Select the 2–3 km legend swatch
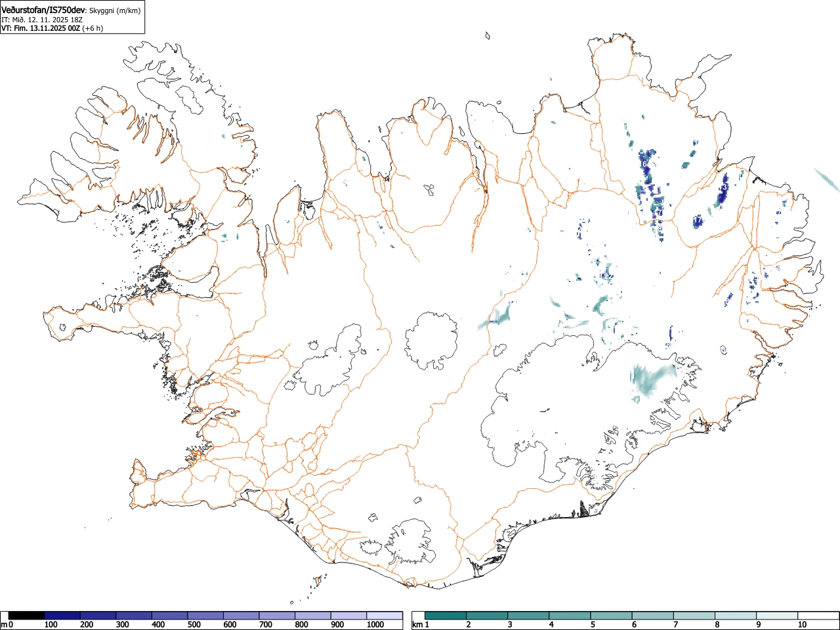840x630 pixels. point(488,616)
